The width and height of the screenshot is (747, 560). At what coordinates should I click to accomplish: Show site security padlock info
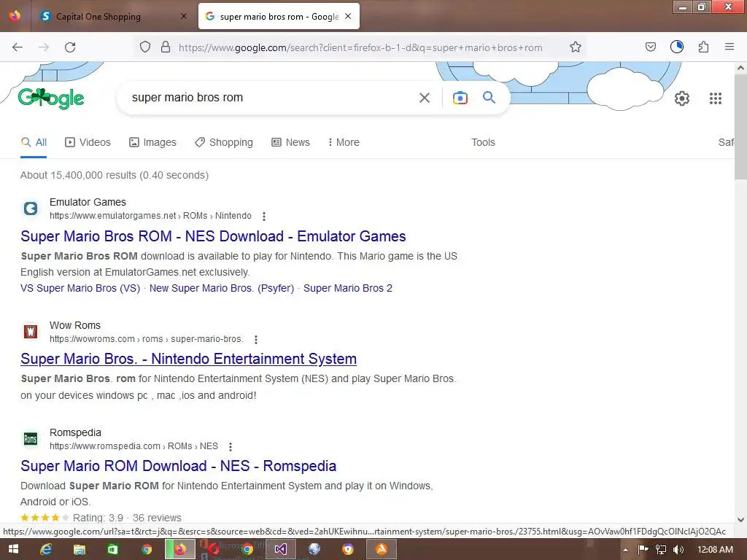click(x=166, y=47)
